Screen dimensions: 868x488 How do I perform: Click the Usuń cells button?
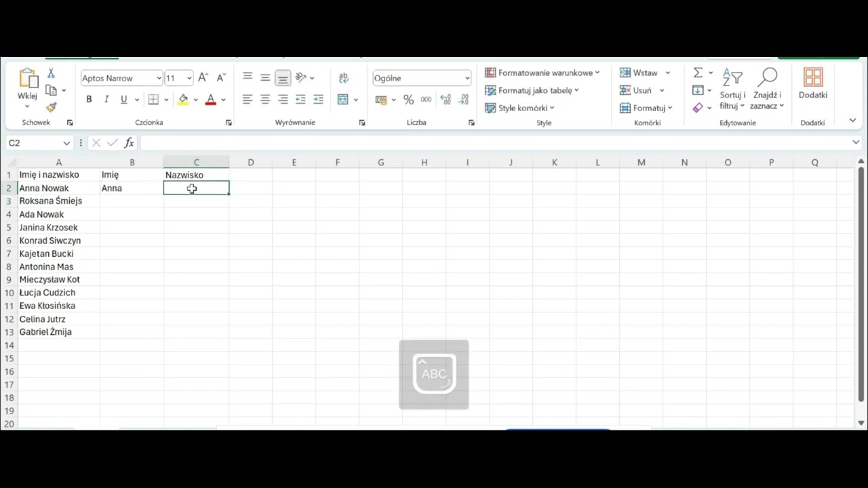coord(635,90)
